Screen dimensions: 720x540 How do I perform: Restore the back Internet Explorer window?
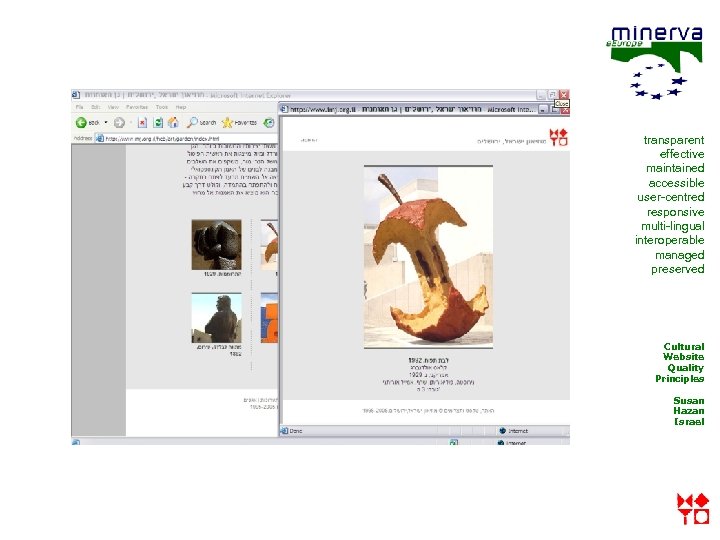pos(552,95)
